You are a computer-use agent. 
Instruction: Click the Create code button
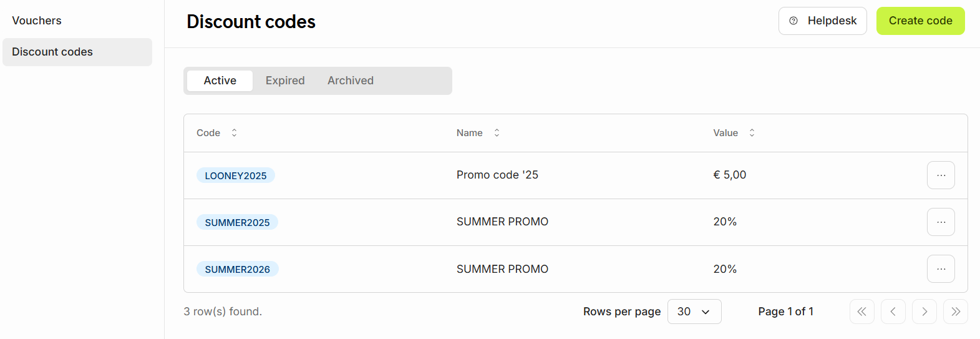[920, 21]
